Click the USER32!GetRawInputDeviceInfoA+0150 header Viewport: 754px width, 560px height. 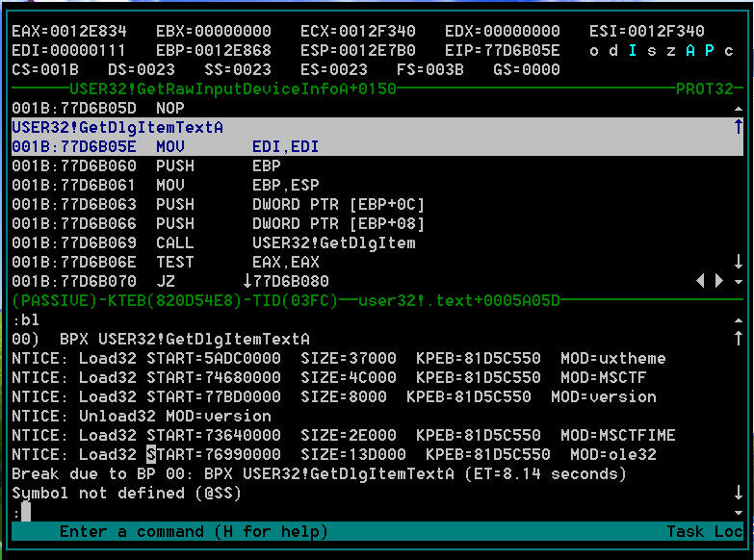[x=233, y=89]
